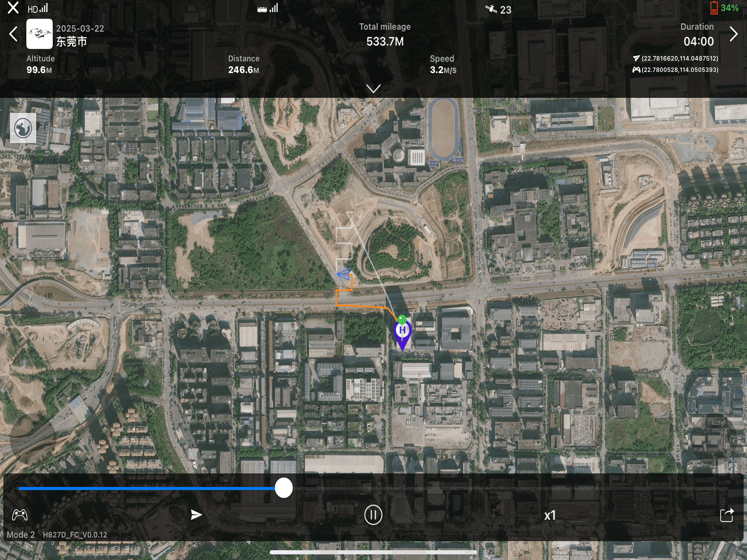747x560 pixels.
Task: Tap the paper plane aircraft icon
Action: click(196, 515)
